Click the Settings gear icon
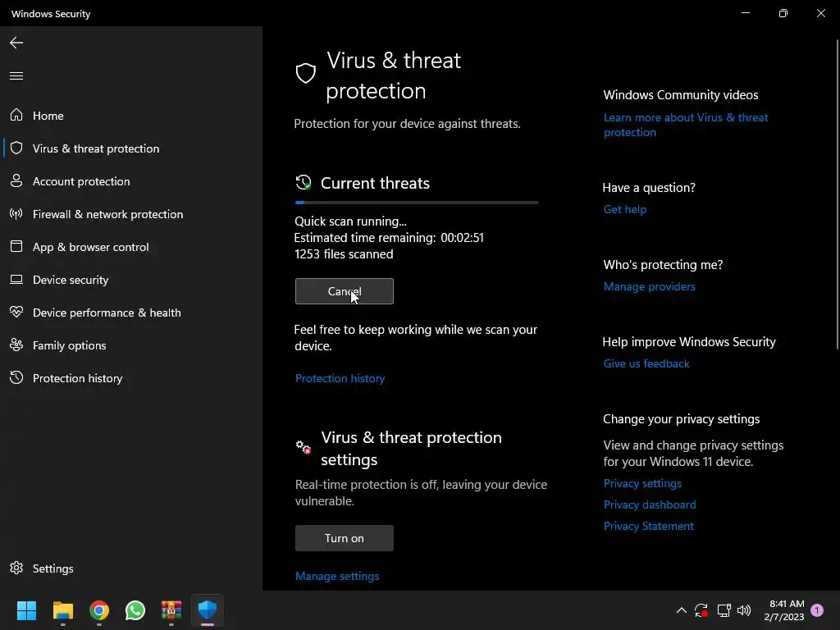Image resolution: width=840 pixels, height=630 pixels. tap(16, 568)
